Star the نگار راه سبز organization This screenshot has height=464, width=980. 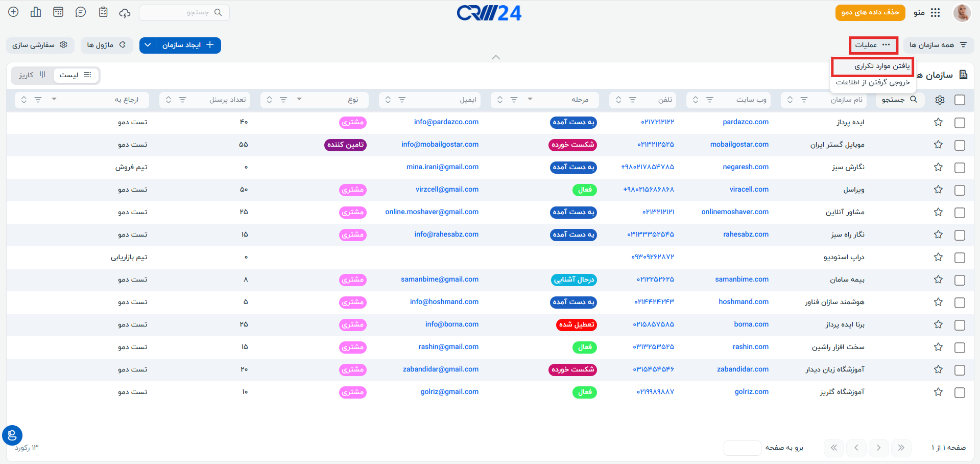[x=938, y=235]
